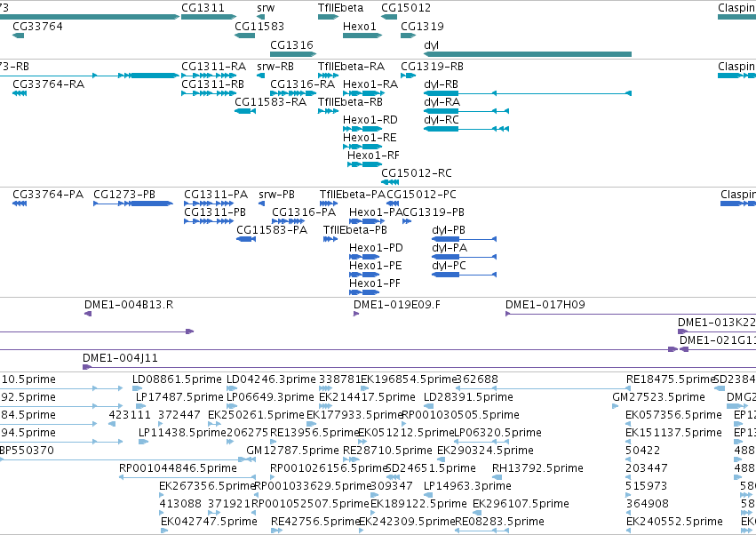Image resolution: width=756 pixels, height=535 pixels.
Task: Click the dyl-RA transcript label
Action: pos(442,102)
